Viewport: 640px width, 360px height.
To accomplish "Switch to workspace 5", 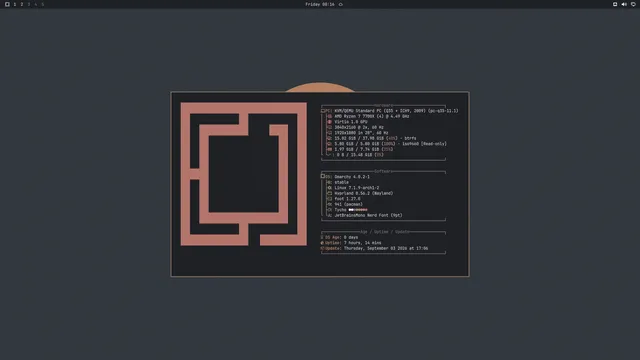I will tap(42, 4).
